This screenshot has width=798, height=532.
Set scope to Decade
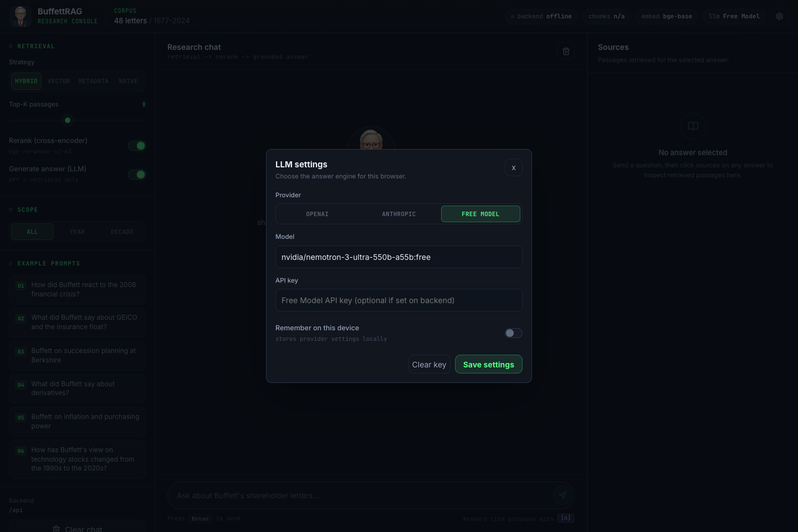pyautogui.click(x=122, y=232)
